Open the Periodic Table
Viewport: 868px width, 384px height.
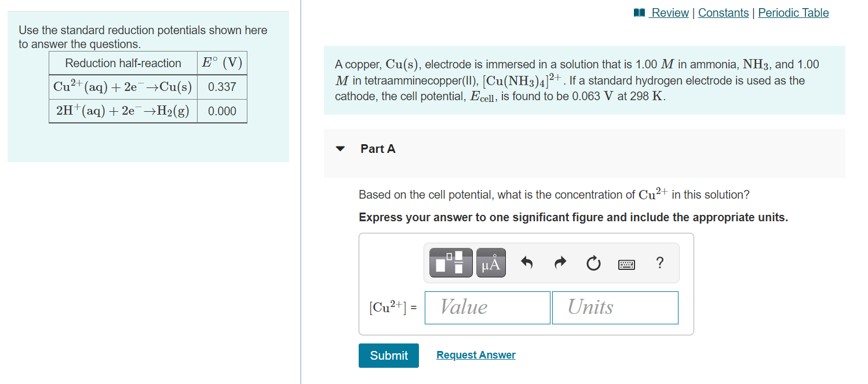coord(793,12)
